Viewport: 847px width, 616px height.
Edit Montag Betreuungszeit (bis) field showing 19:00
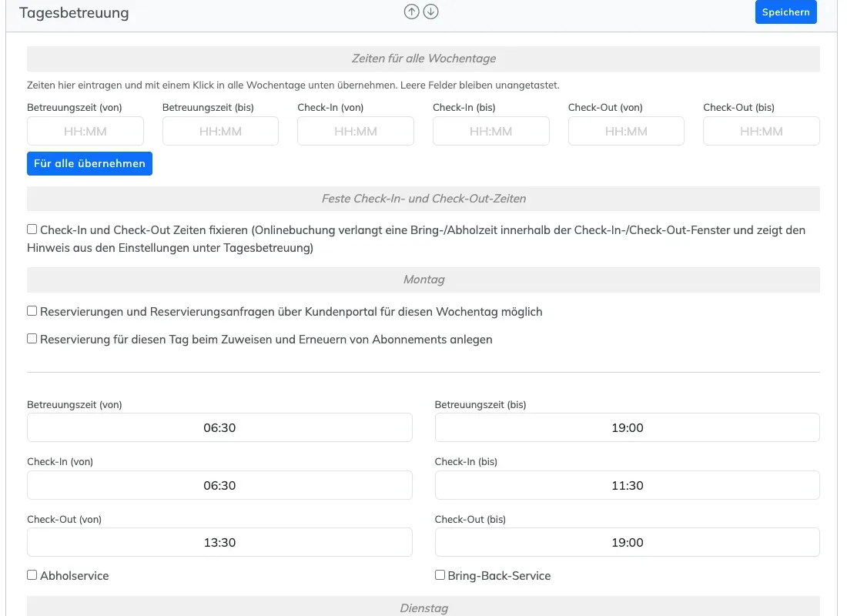coord(627,427)
